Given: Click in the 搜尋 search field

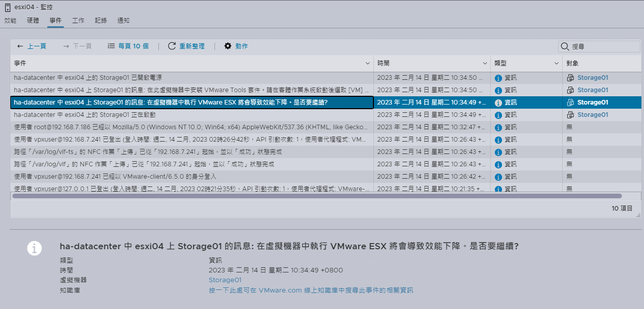Looking at the screenshot, I should point(599,47).
